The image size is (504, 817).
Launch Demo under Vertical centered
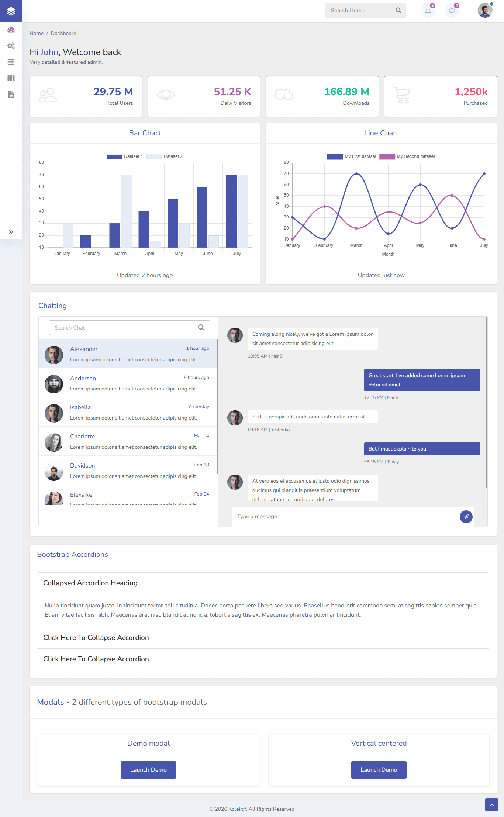click(x=379, y=770)
